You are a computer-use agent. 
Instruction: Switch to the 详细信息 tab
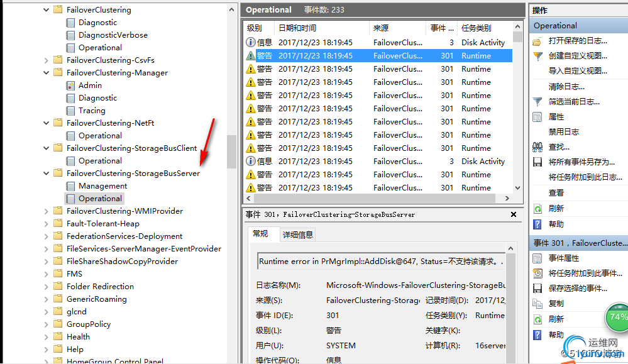pos(297,234)
